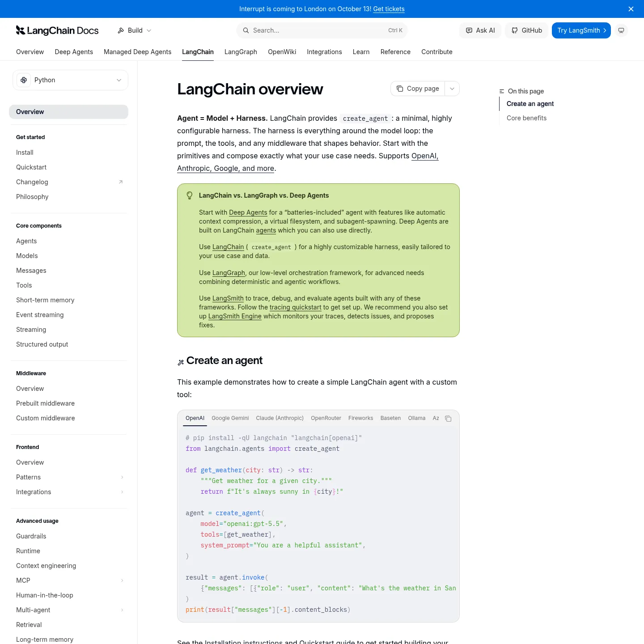644x644 pixels.
Task: Follow the Deep Agents link in callout
Action: [x=248, y=212]
